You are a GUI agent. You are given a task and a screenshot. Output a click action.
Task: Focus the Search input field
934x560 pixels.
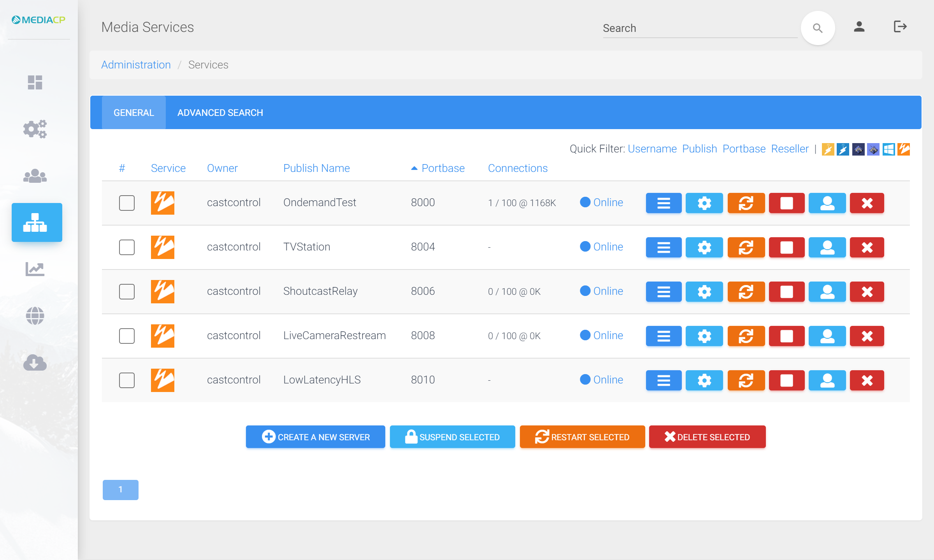tap(700, 28)
